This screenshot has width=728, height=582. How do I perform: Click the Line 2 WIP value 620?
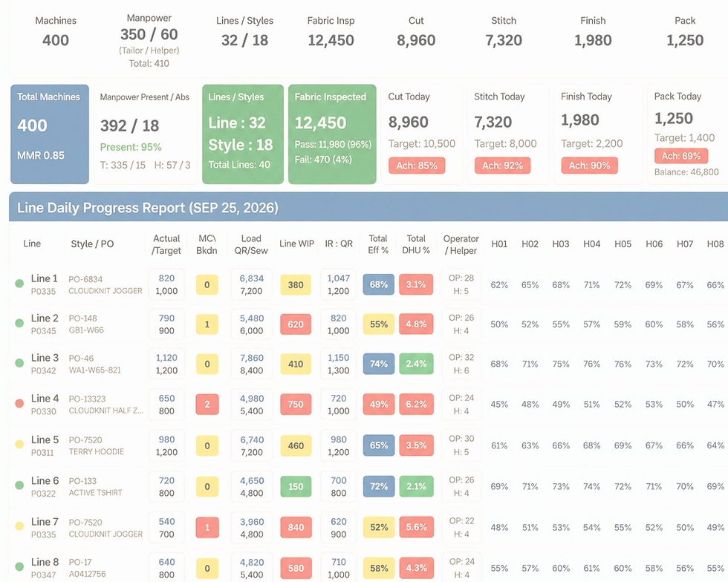coord(296,324)
